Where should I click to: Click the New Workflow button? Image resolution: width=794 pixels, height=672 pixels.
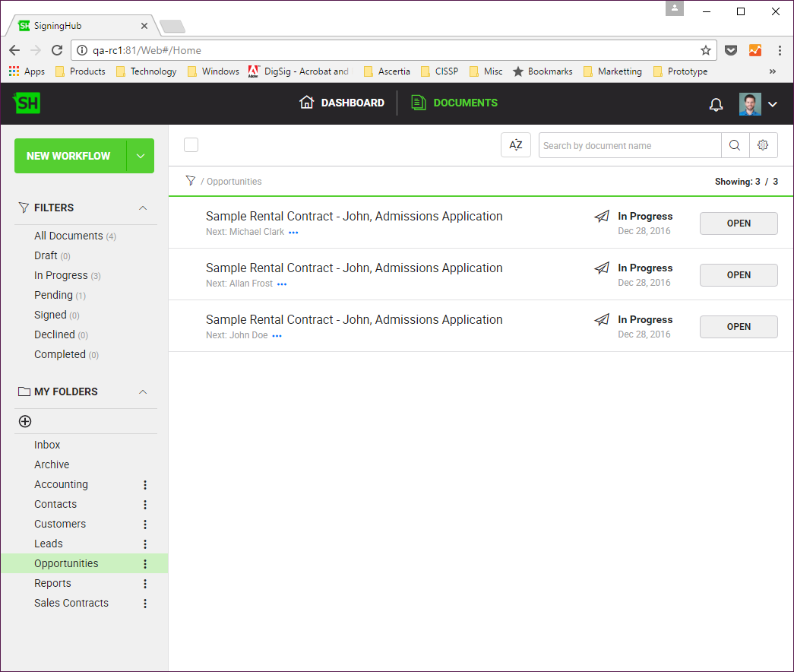[x=68, y=156]
